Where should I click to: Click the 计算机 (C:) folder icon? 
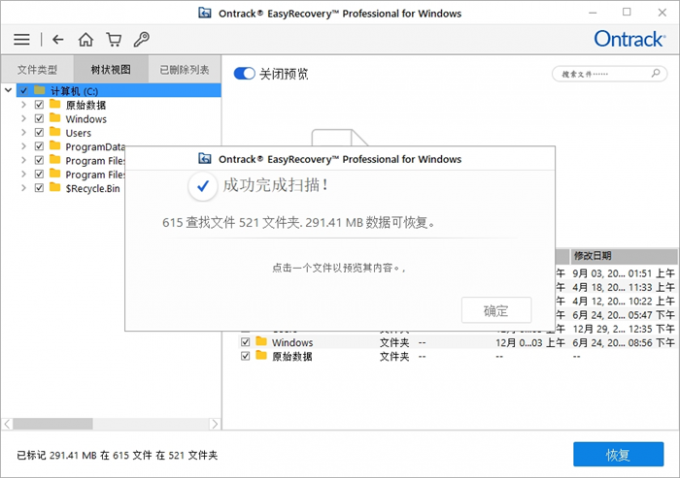pyautogui.click(x=39, y=90)
